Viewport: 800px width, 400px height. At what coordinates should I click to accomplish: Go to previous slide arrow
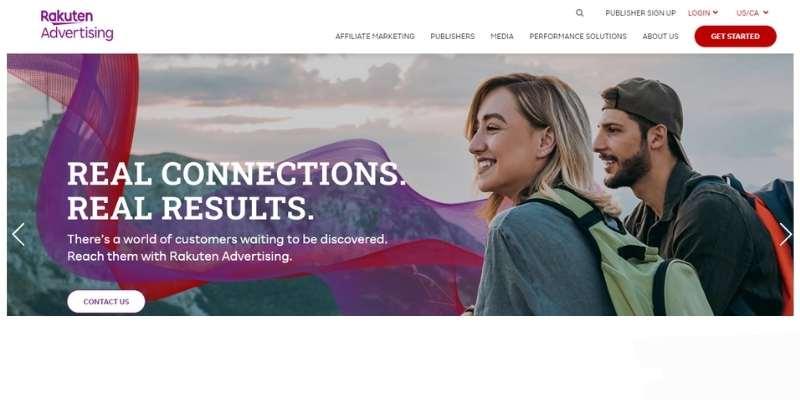18,235
